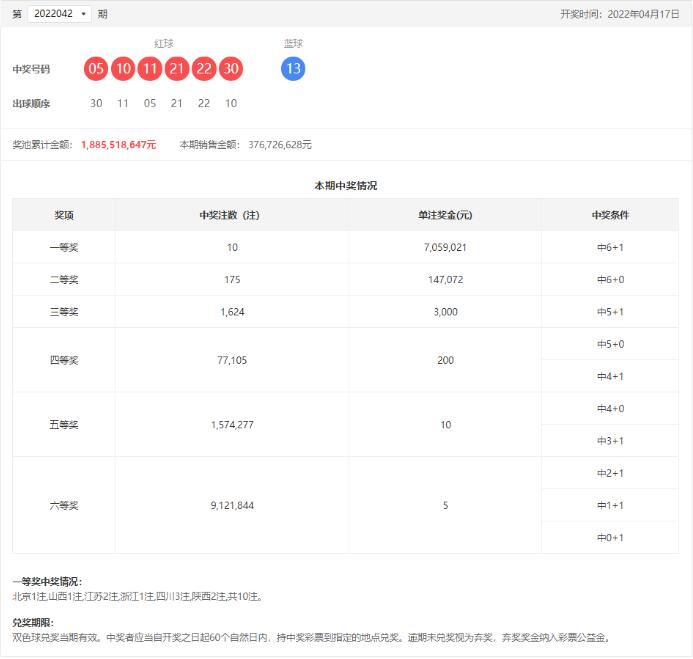Click red ball number 05

coord(96,69)
